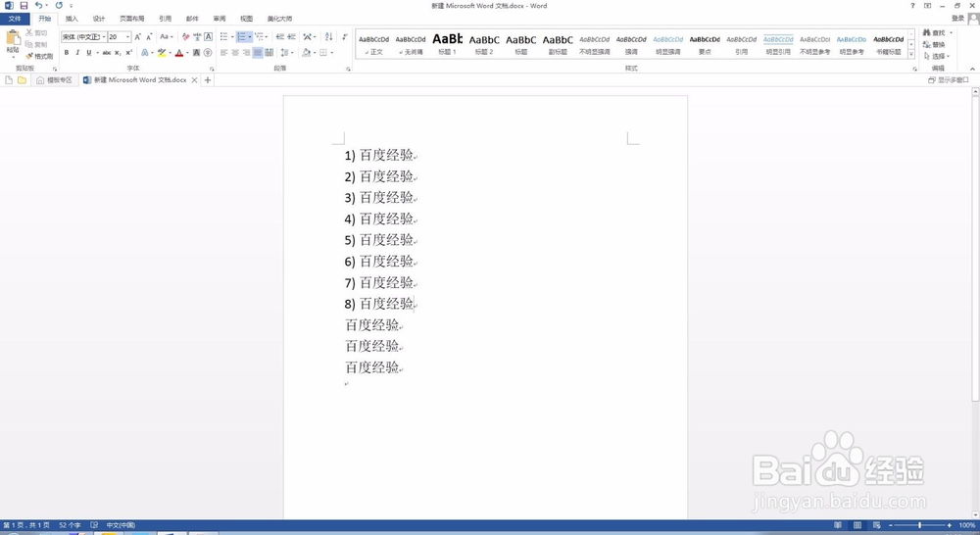Click the Undo arrow icon
This screenshot has height=535, width=980.
(38, 5)
